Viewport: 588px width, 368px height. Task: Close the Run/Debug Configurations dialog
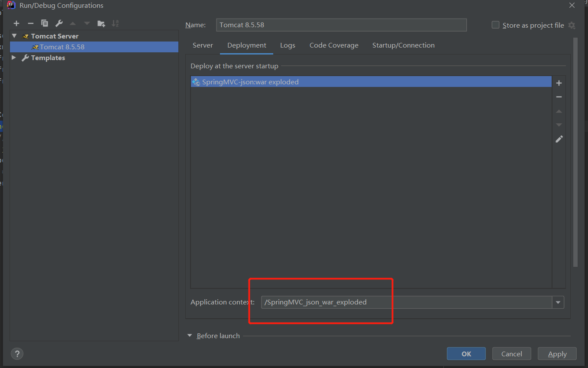(x=572, y=6)
